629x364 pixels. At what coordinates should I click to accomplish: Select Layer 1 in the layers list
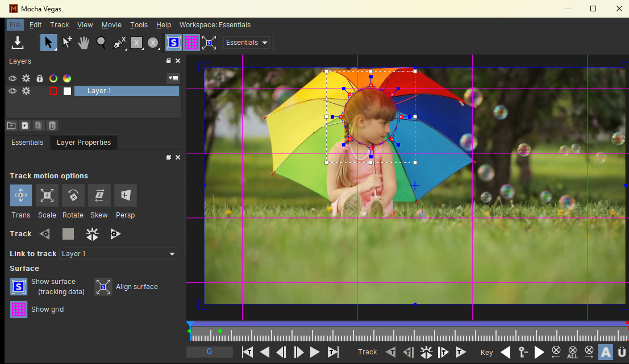pyautogui.click(x=127, y=91)
